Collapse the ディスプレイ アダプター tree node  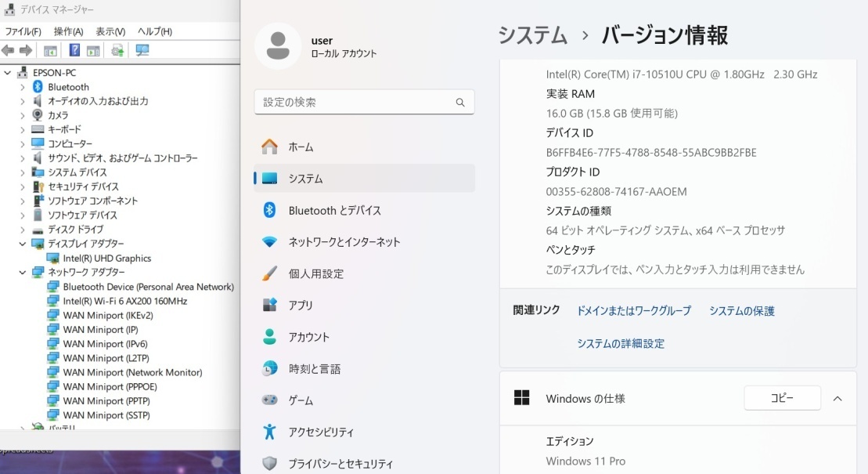coord(24,244)
